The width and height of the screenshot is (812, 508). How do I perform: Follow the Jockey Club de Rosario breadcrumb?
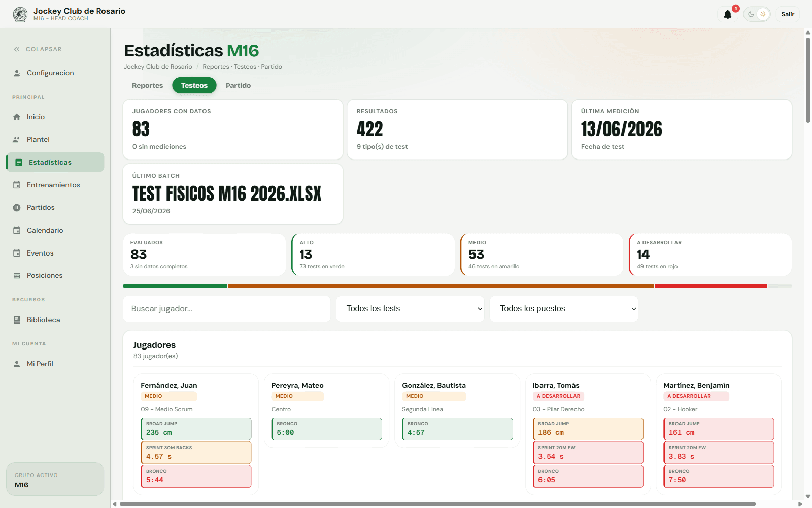pos(158,67)
